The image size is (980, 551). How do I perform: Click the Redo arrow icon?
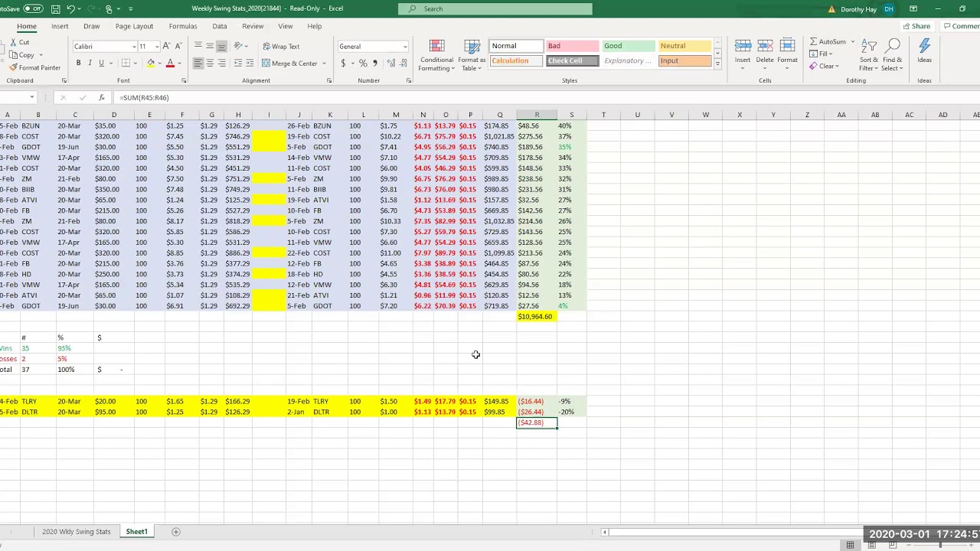click(90, 8)
